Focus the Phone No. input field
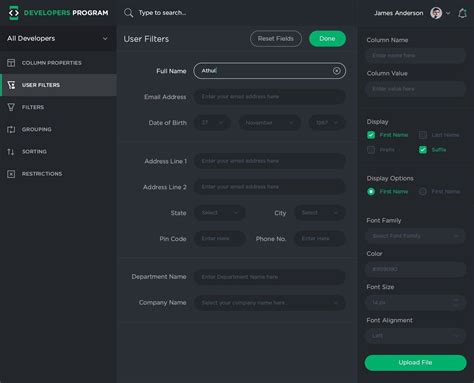The width and height of the screenshot is (474, 383). coord(320,239)
